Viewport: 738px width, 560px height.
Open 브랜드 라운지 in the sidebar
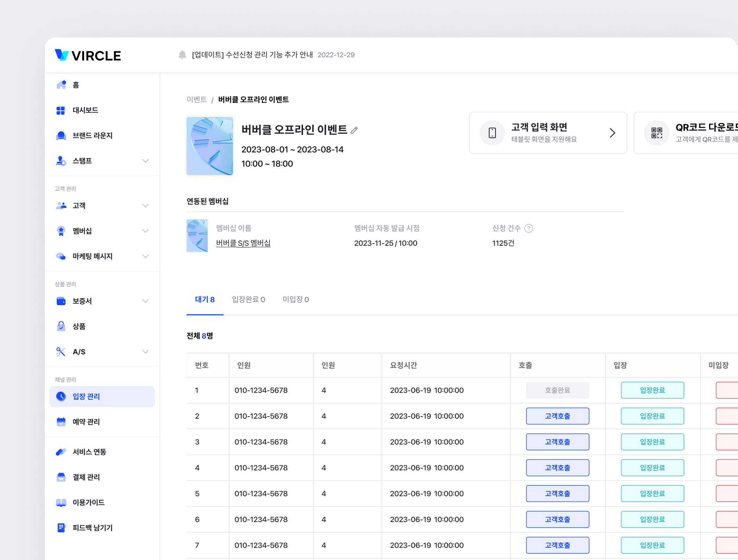tap(92, 136)
